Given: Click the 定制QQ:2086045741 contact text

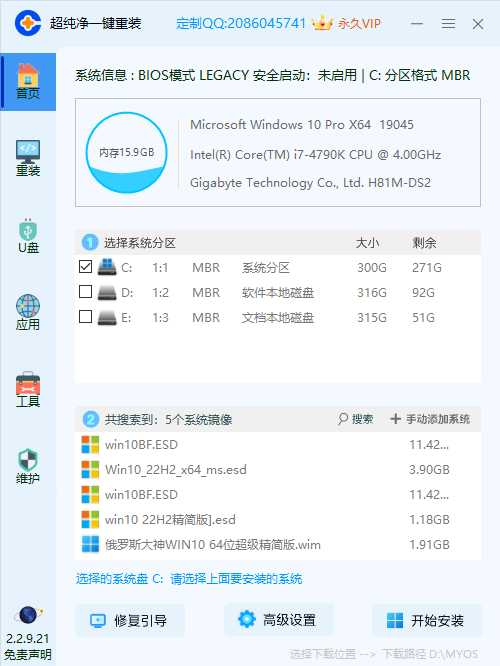Looking at the screenshot, I should click(x=241, y=23).
